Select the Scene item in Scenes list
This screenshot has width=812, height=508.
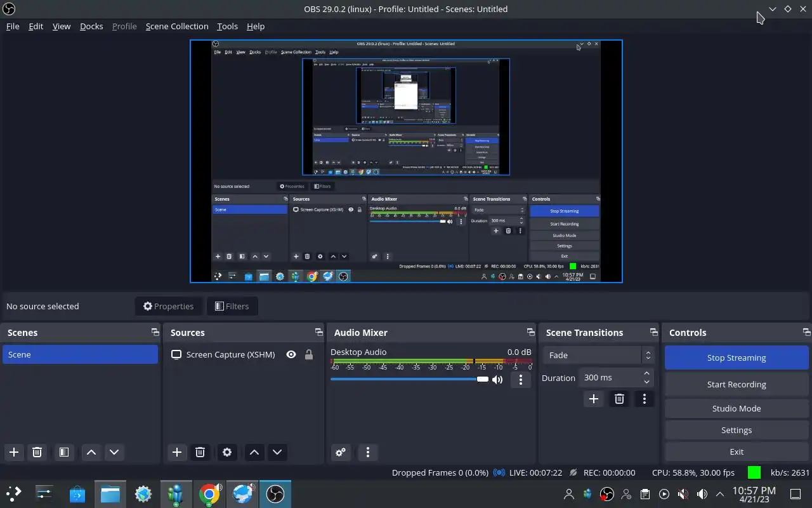tap(80, 354)
